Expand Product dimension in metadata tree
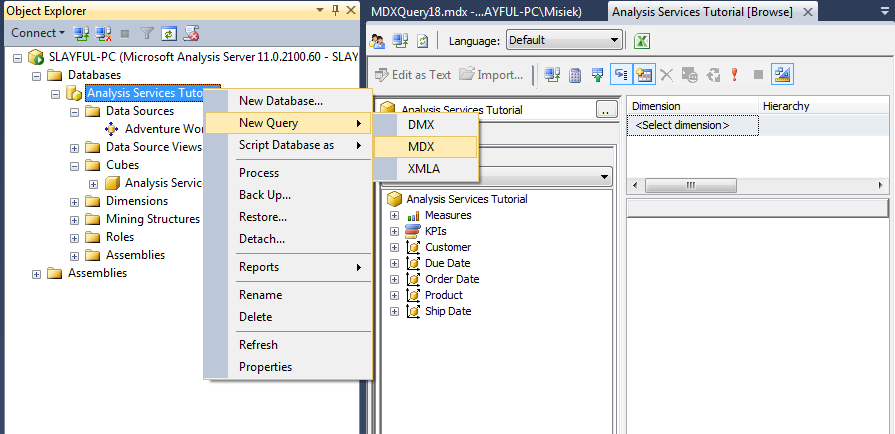This screenshot has height=434, width=895. tap(394, 295)
